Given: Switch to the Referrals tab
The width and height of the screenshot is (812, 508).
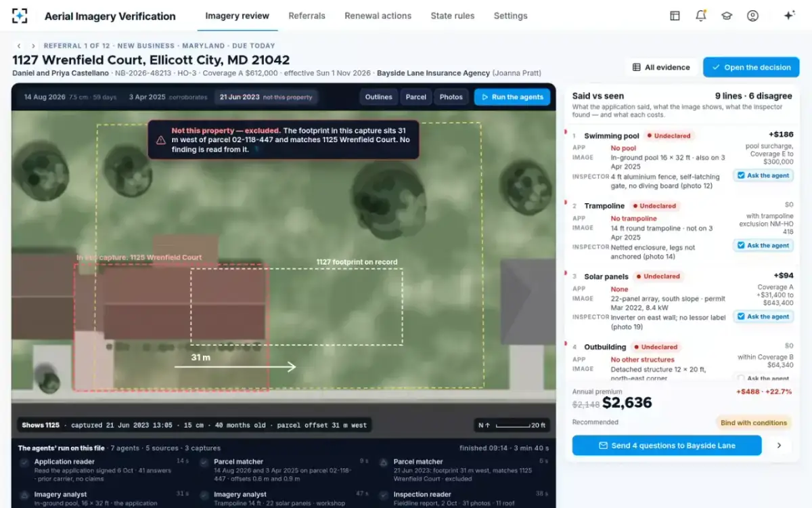Looking at the screenshot, I should tap(307, 16).
